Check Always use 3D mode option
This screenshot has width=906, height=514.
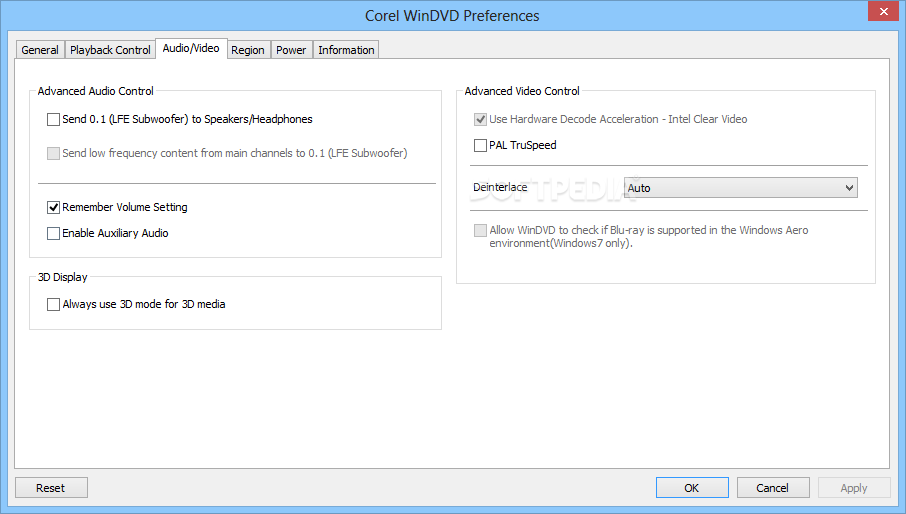[x=54, y=304]
